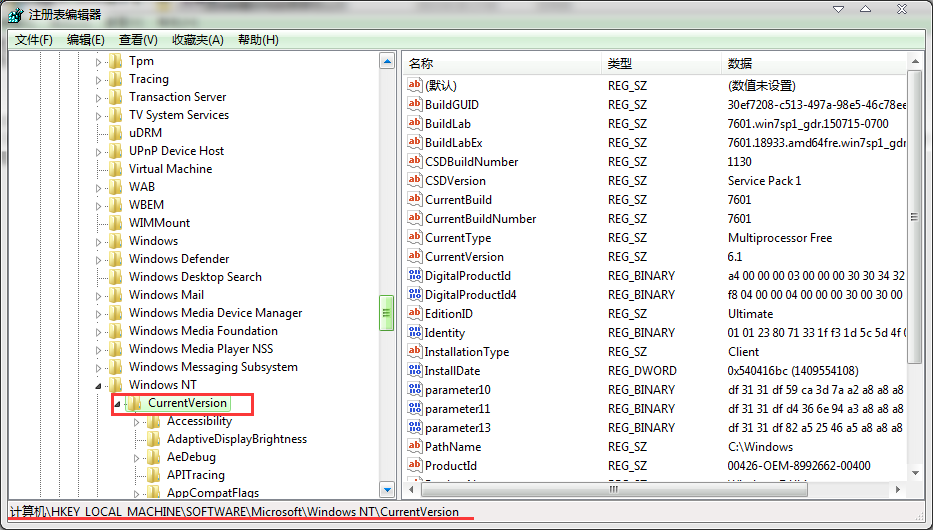Image resolution: width=933 pixels, height=530 pixels.
Task: Expand the Accessibility key
Action: (x=136, y=422)
